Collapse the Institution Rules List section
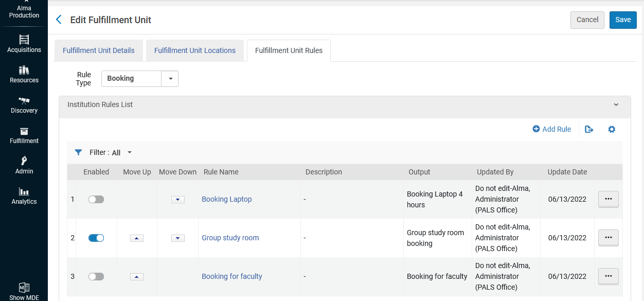This screenshot has width=644, height=301. click(x=616, y=104)
